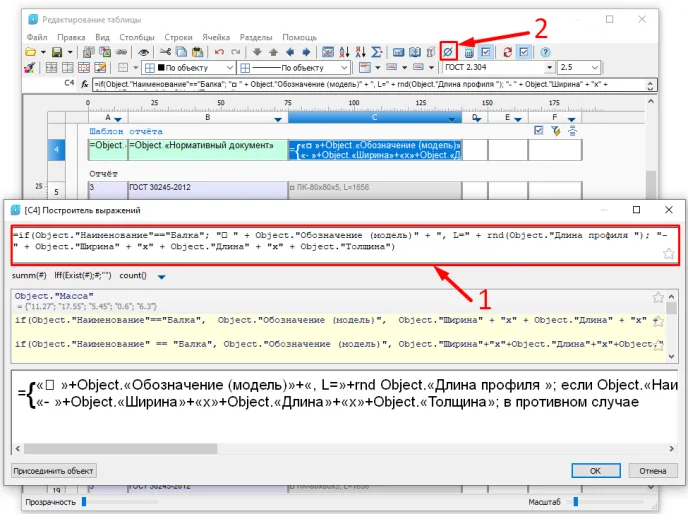Open the Столбцы menu
688x514 pixels.
click(x=137, y=37)
